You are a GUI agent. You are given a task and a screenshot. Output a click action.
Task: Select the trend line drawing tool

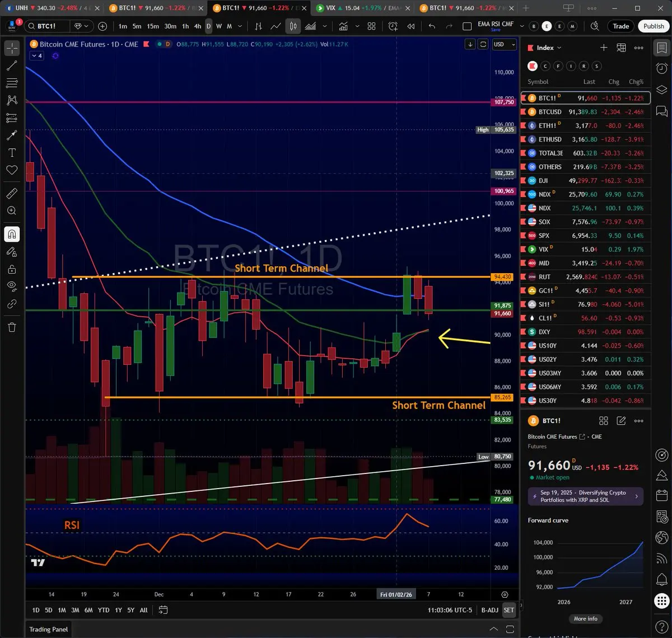point(12,66)
